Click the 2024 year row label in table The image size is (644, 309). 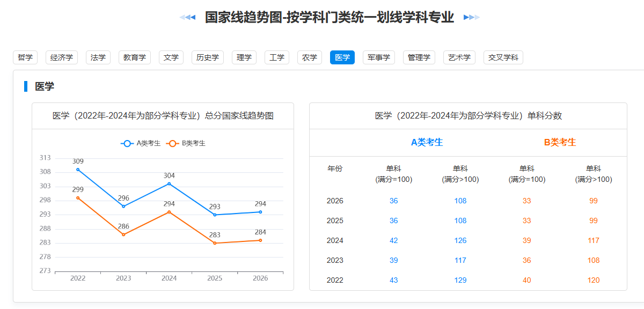(x=335, y=240)
